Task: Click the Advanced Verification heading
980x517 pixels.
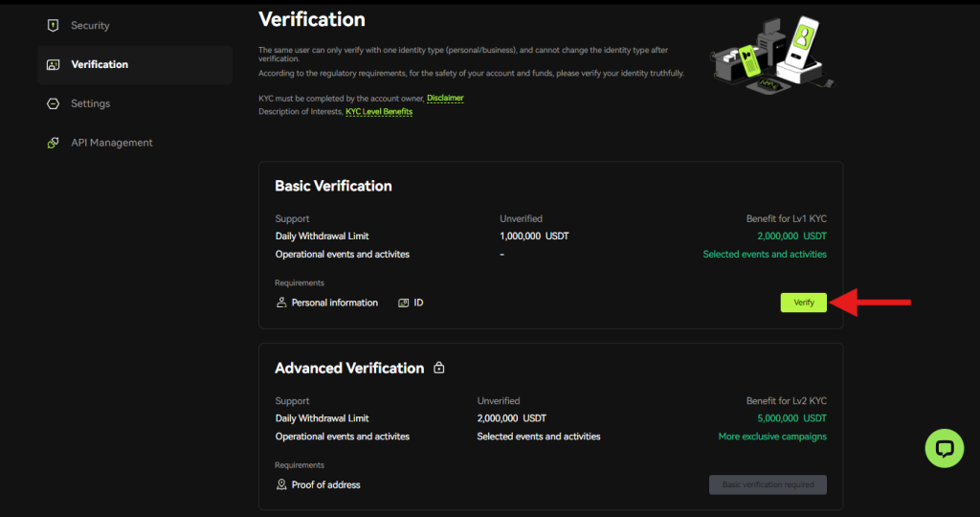Action: (x=349, y=369)
